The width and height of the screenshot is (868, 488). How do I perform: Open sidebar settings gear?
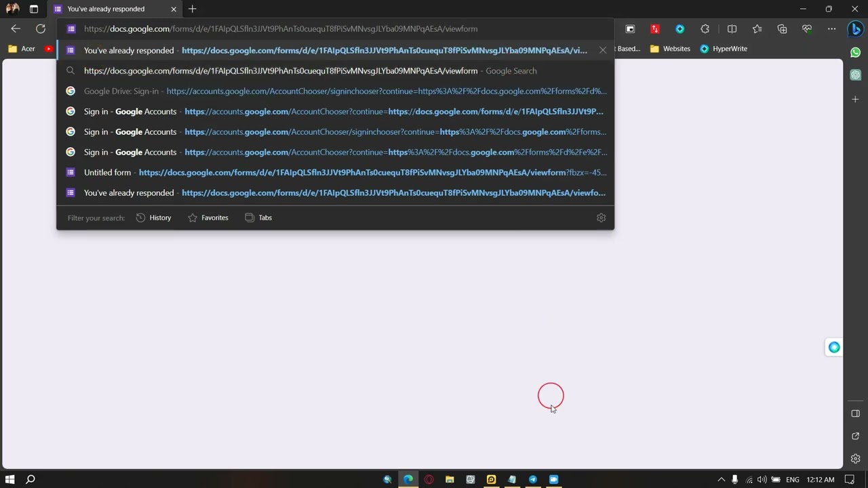point(856,458)
